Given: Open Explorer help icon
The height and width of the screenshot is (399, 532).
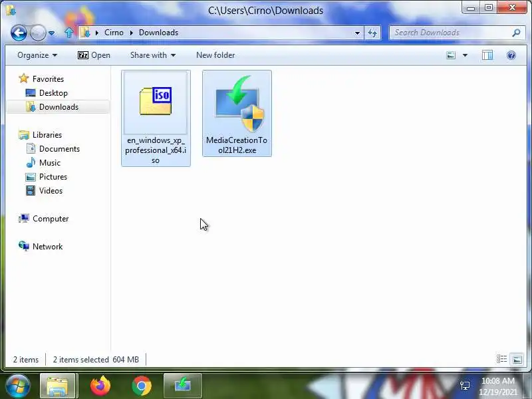Looking at the screenshot, I should click(x=511, y=55).
